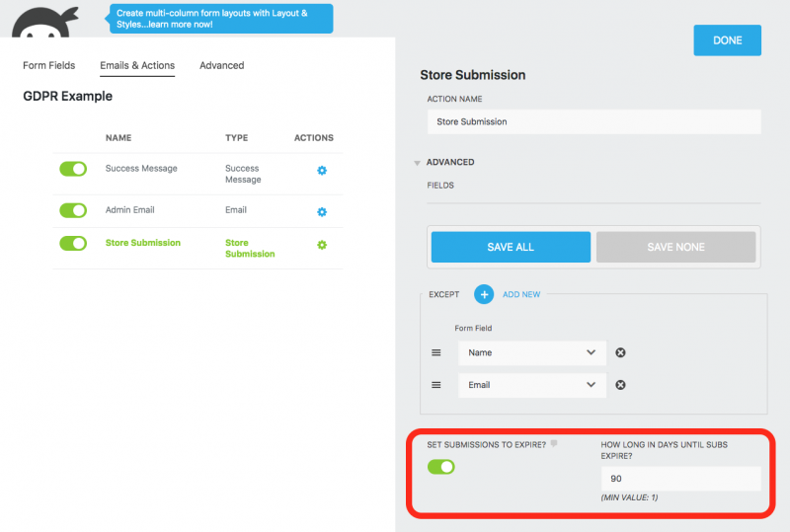
Task: Open settings gear for Success Message action
Action: 322,171
